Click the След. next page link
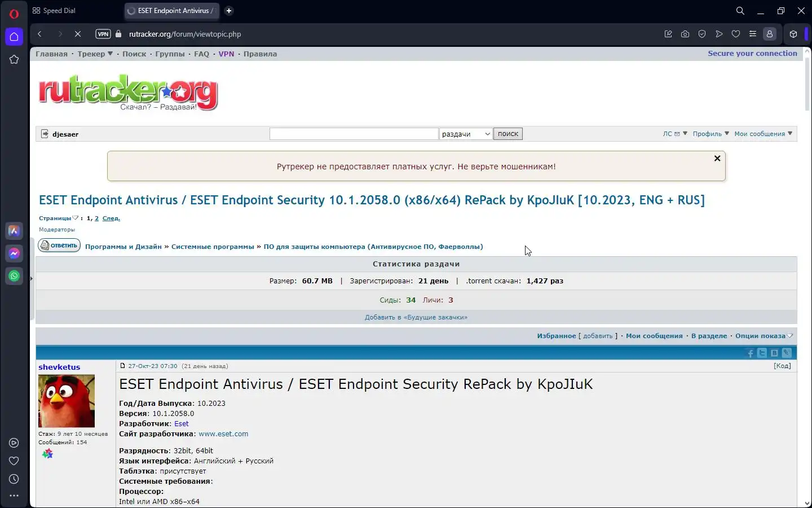Screen dimensions: 812x508 (x=111, y=218)
